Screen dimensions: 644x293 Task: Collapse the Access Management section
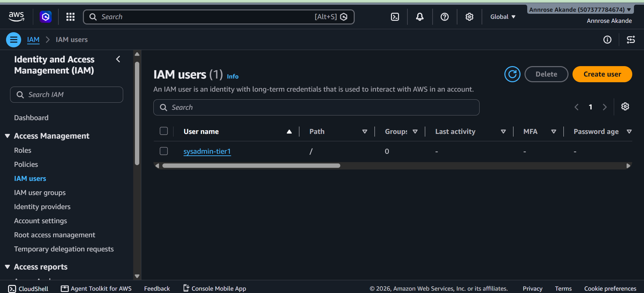7,136
